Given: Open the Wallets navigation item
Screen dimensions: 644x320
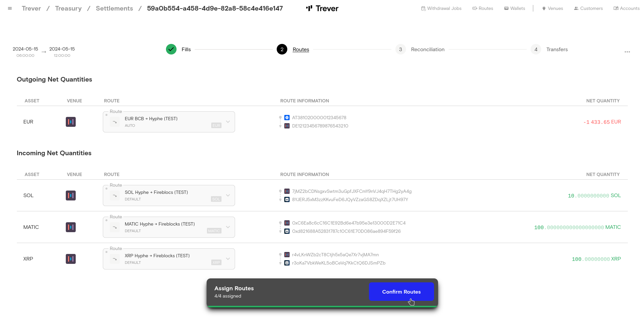Looking at the screenshot, I should tap(514, 9).
